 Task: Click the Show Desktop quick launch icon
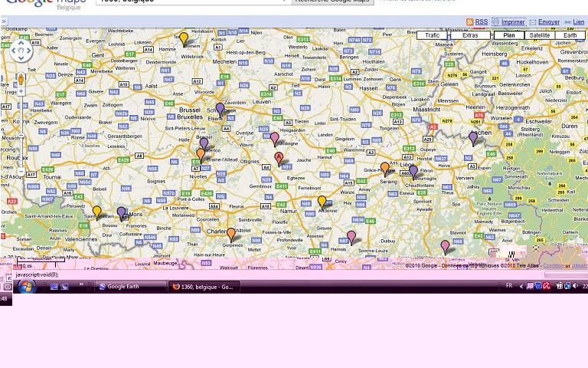54,287
